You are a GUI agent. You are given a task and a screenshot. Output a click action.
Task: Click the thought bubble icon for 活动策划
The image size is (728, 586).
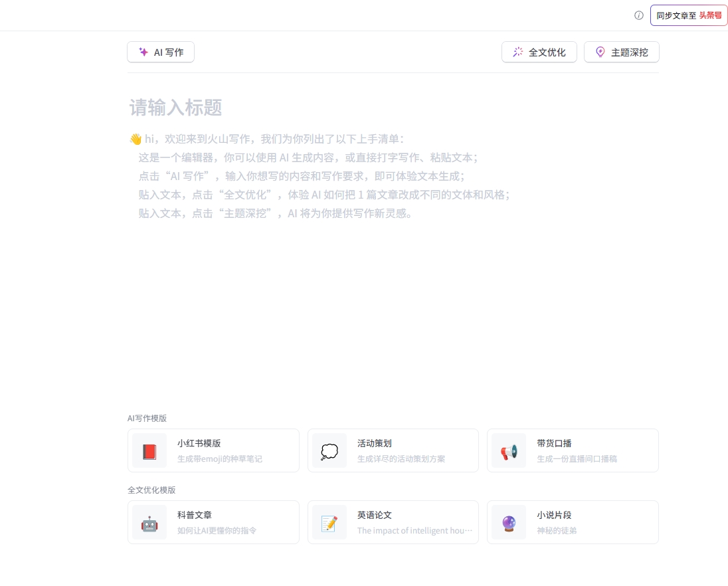(x=329, y=452)
